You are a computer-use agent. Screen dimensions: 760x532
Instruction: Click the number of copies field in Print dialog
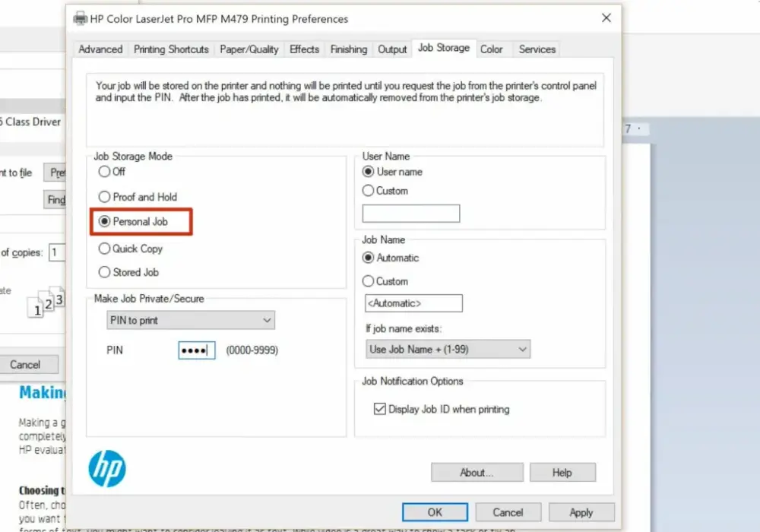pyautogui.click(x=57, y=252)
